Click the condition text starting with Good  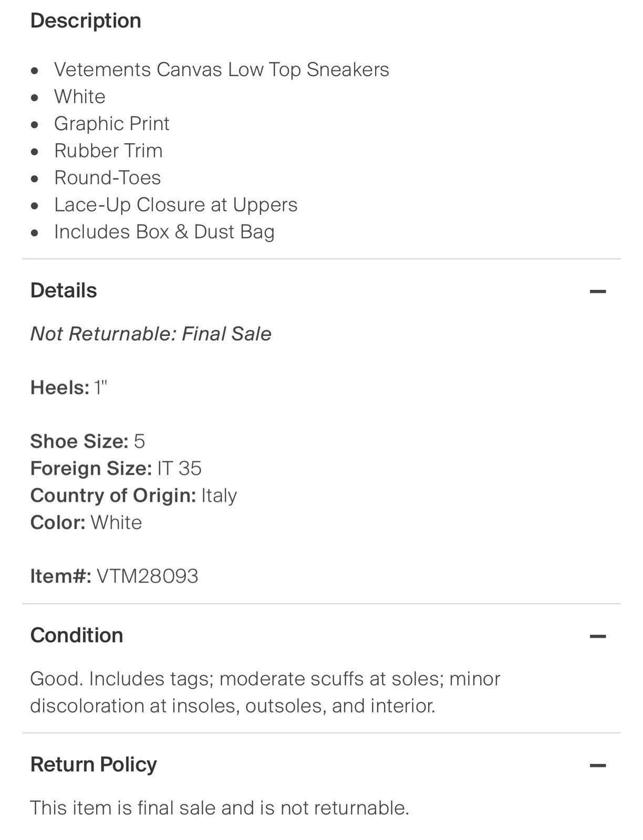click(265, 692)
